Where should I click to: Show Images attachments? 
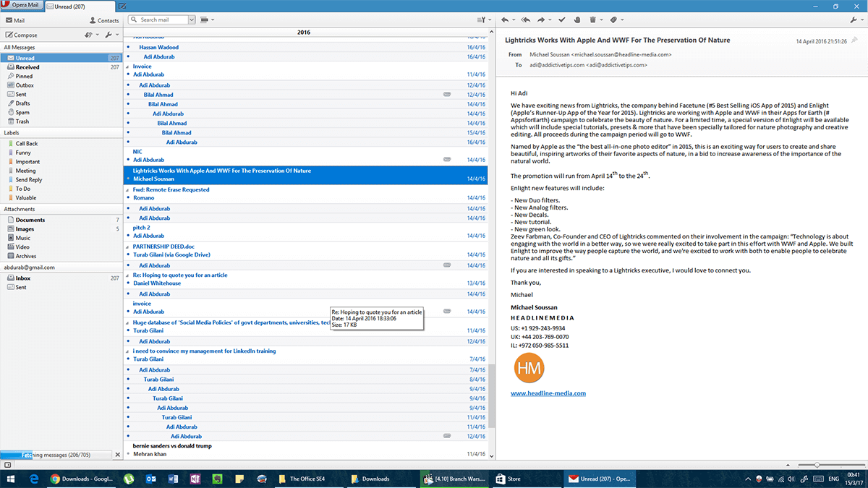[x=61, y=229]
